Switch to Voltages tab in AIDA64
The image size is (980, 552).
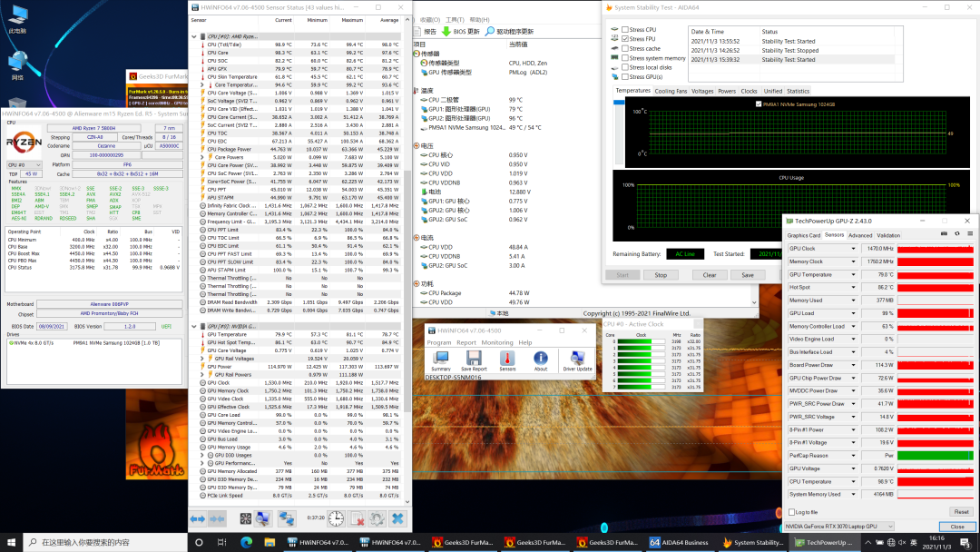[x=701, y=92]
